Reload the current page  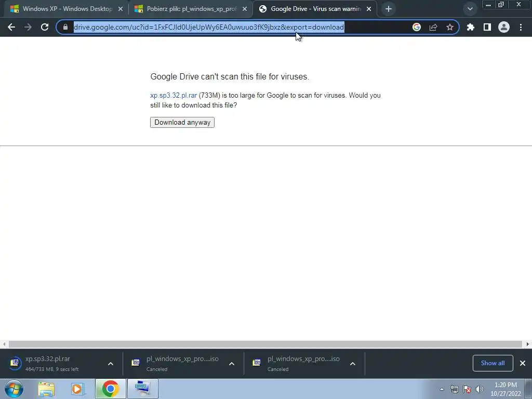pyautogui.click(x=45, y=27)
